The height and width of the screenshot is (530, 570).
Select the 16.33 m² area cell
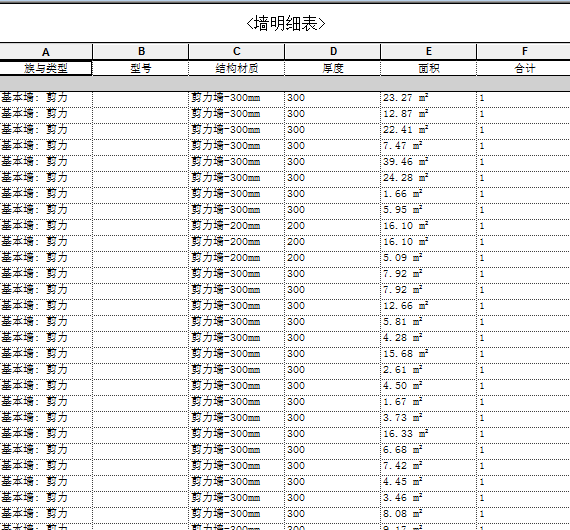click(429, 434)
